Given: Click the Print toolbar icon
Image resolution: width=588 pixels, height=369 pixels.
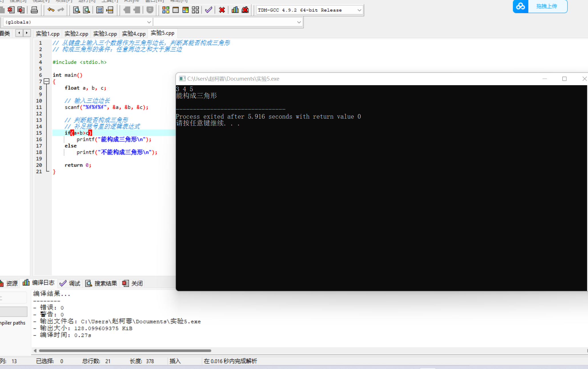Looking at the screenshot, I should [34, 10].
